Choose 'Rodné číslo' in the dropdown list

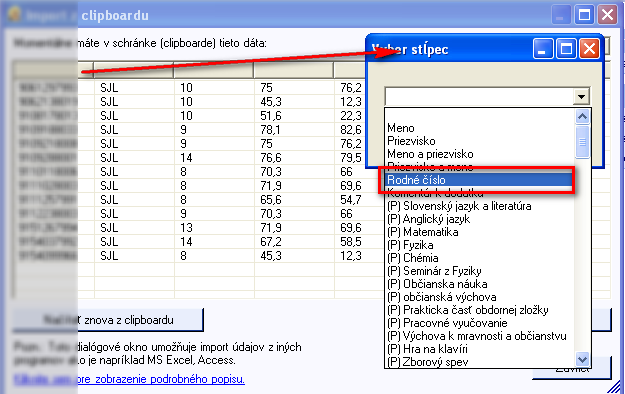(x=478, y=180)
